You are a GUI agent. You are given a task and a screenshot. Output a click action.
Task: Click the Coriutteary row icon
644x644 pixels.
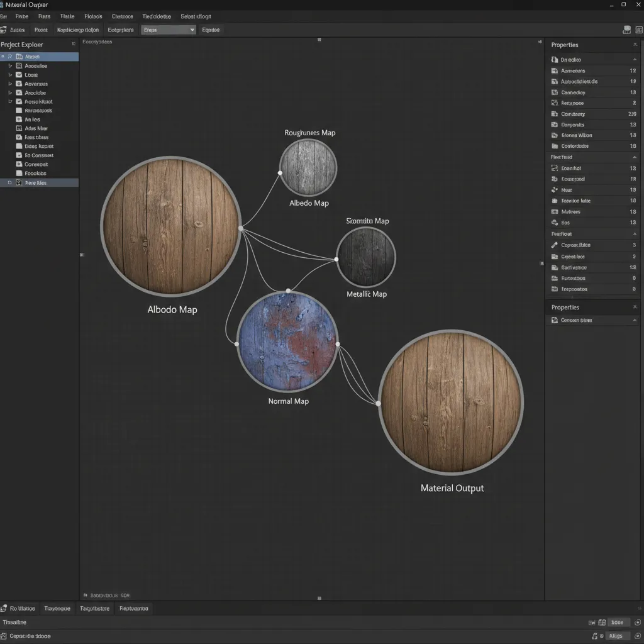click(555, 114)
